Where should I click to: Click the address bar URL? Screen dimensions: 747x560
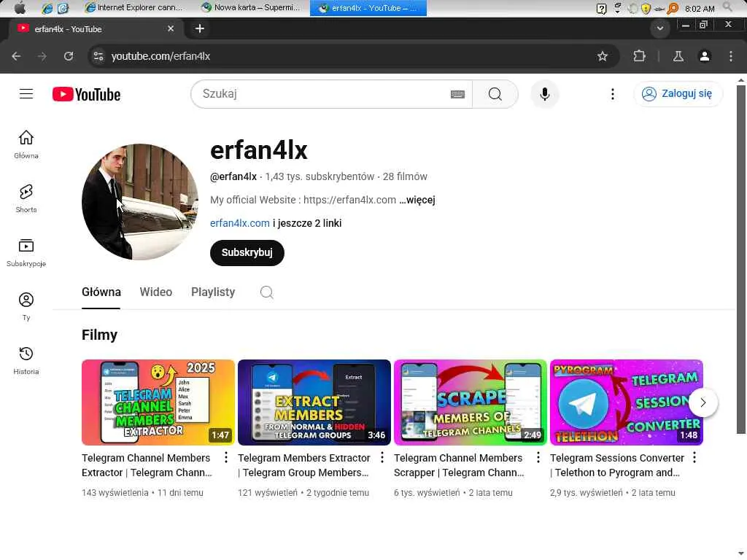pyautogui.click(x=160, y=56)
